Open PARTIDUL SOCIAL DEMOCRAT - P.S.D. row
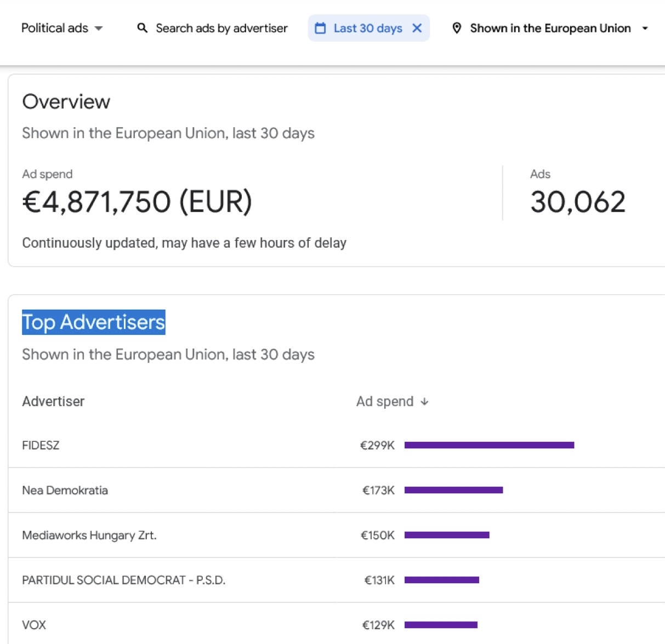This screenshot has height=644, width=665. [x=123, y=580]
